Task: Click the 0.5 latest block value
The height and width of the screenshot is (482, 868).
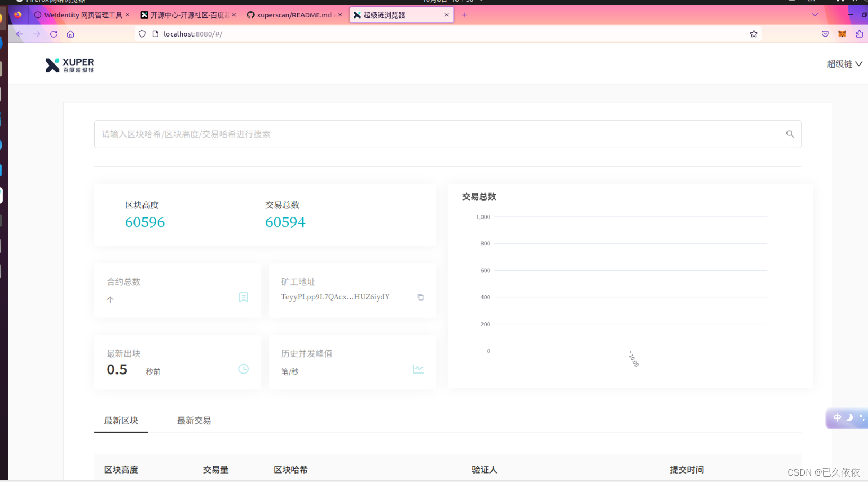Action: coord(117,369)
